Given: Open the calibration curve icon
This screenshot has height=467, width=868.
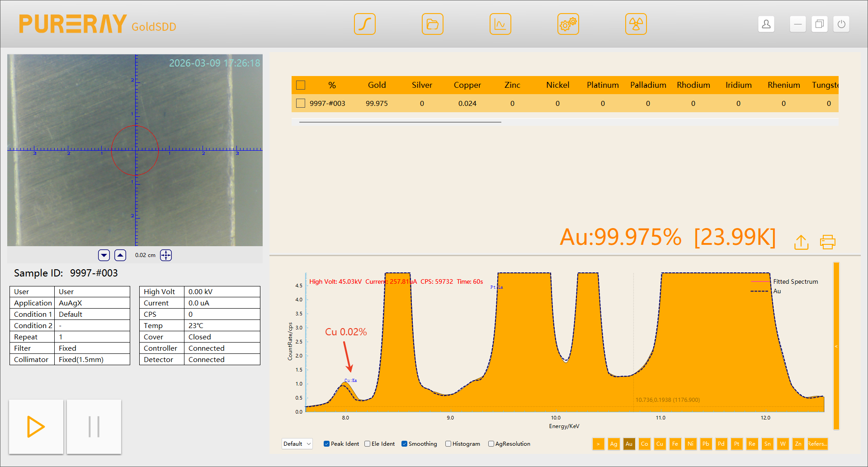Looking at the screenshot, I should 364,24.
